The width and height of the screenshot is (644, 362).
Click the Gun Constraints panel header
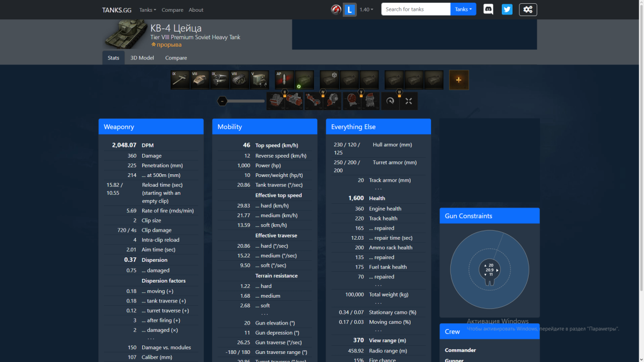click(489, 216)
